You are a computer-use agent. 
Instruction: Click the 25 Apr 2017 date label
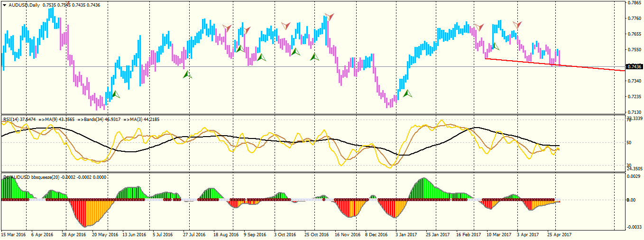point(560,235)
